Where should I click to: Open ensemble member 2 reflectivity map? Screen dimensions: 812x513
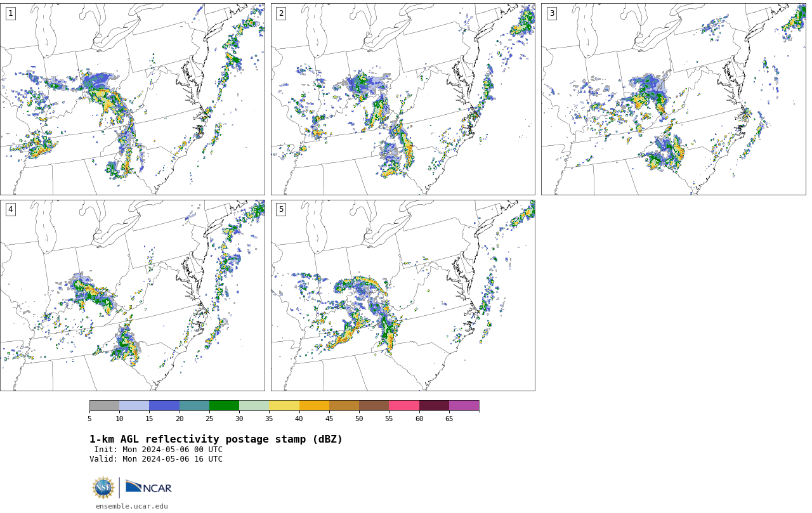click(x=403, y=99)
